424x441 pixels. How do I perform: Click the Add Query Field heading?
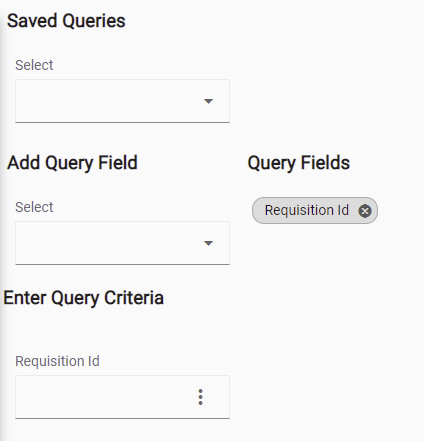(72, 163)
